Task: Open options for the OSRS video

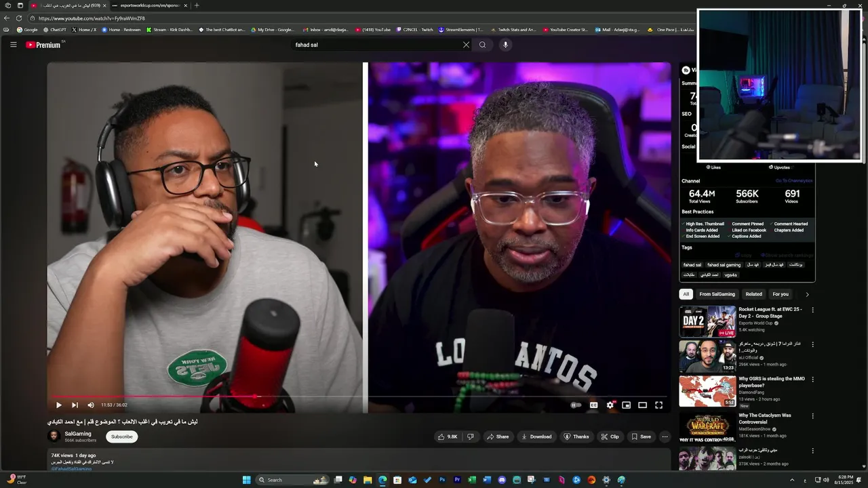Action: coord(812,380)
